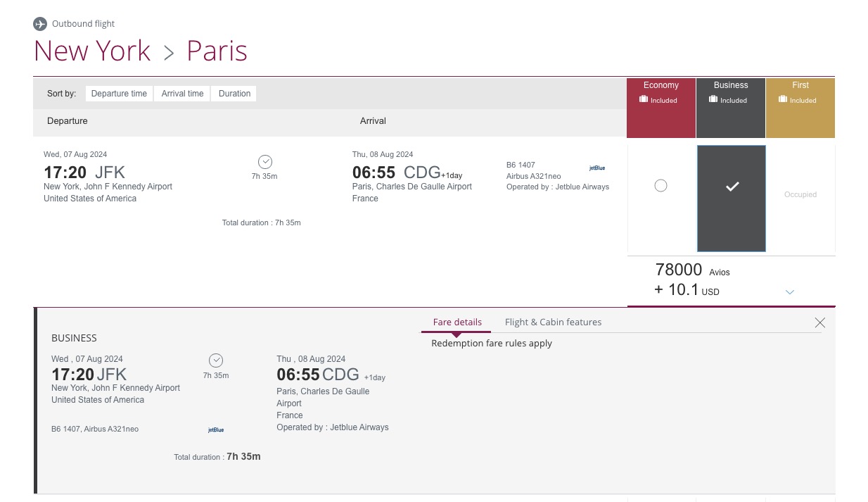Screen dimensions: 868x502
Task: Switch to Flight & Cabin features tab
Action: [553, 322]
